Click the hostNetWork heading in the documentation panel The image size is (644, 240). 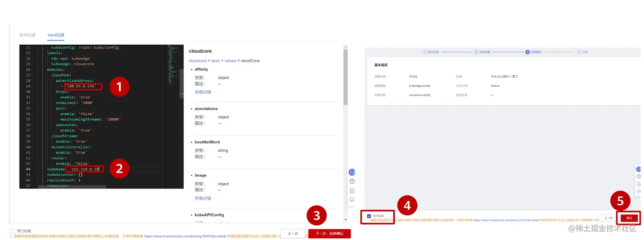(207, 142)
